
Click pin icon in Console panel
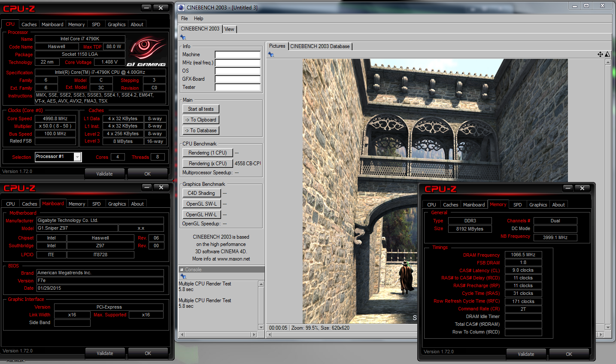pyautogui.click(x=183, y=276)
